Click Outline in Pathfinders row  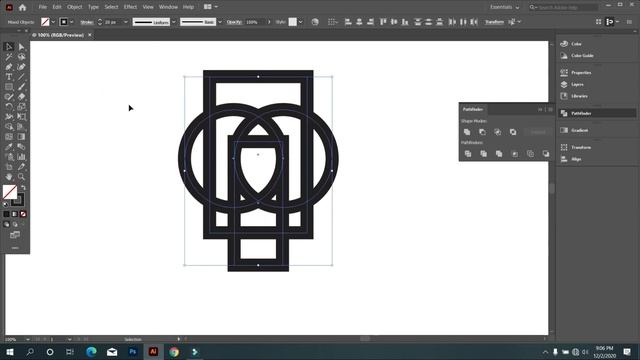click(530, 153)
